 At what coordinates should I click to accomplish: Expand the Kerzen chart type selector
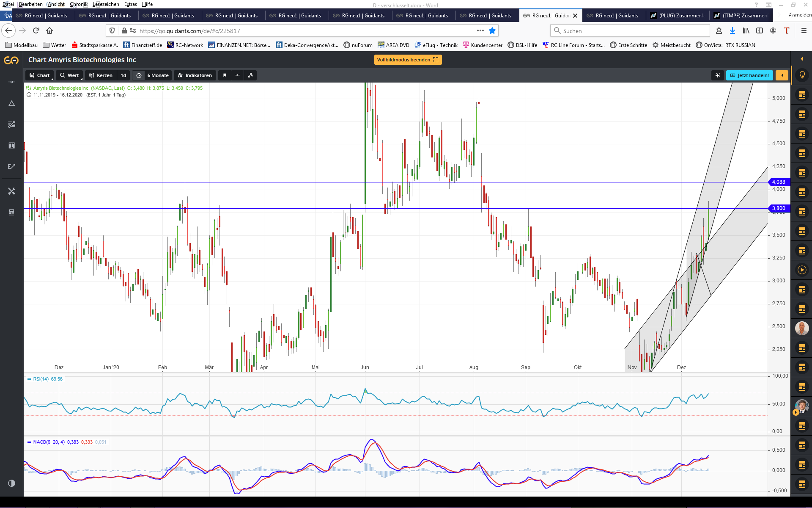click(101, 75)
